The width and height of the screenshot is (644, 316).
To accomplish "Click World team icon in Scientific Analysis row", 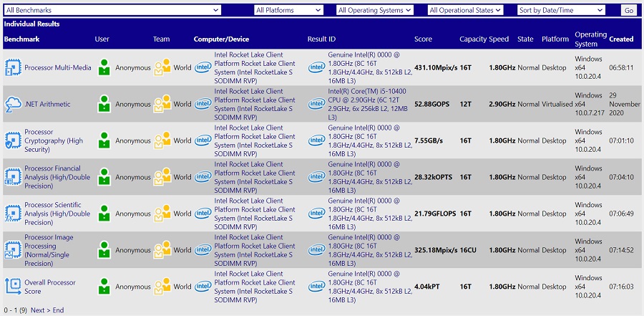I will coord(162,214).
